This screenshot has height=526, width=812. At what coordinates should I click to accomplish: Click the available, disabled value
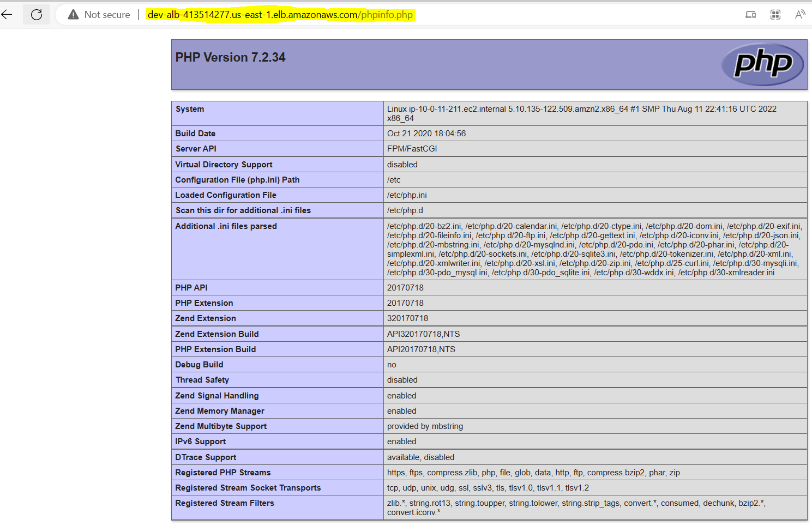click(x=420, y=457)
